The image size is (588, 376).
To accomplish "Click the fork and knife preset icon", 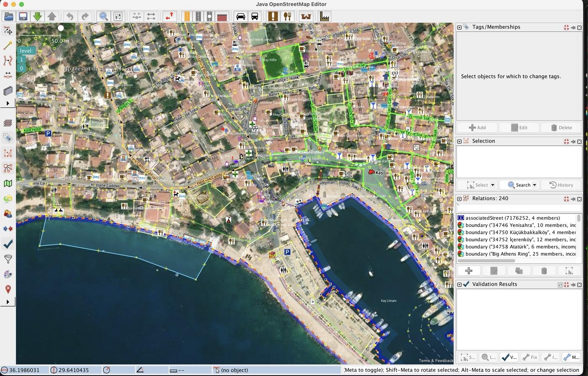I will pyautogui.click(x=287, y=16).
